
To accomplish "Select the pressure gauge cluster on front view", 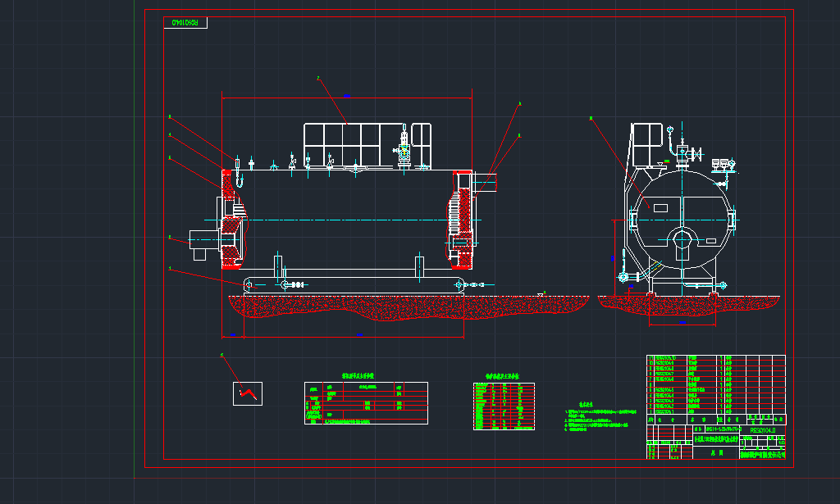I will click(720, 164).
